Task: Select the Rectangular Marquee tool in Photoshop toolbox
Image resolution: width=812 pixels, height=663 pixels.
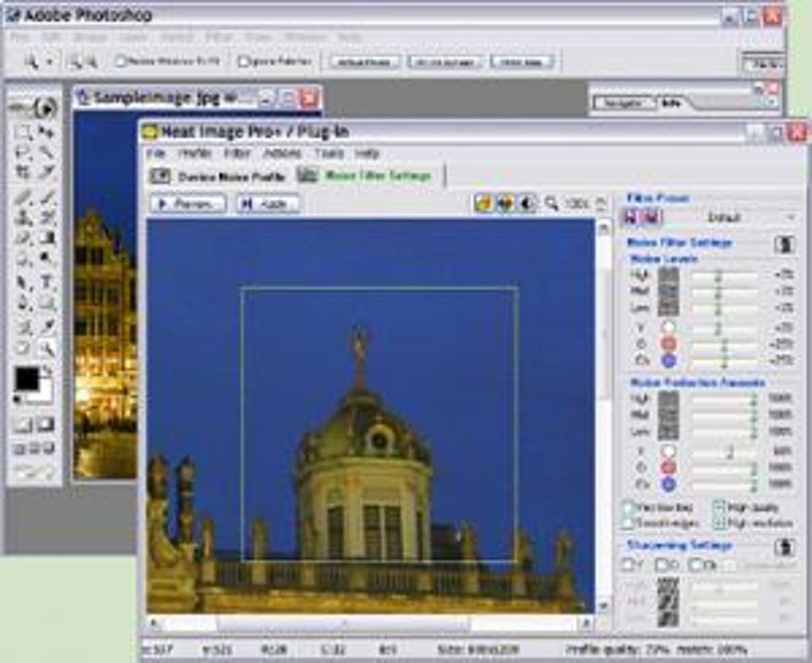Action: (23, 132)
